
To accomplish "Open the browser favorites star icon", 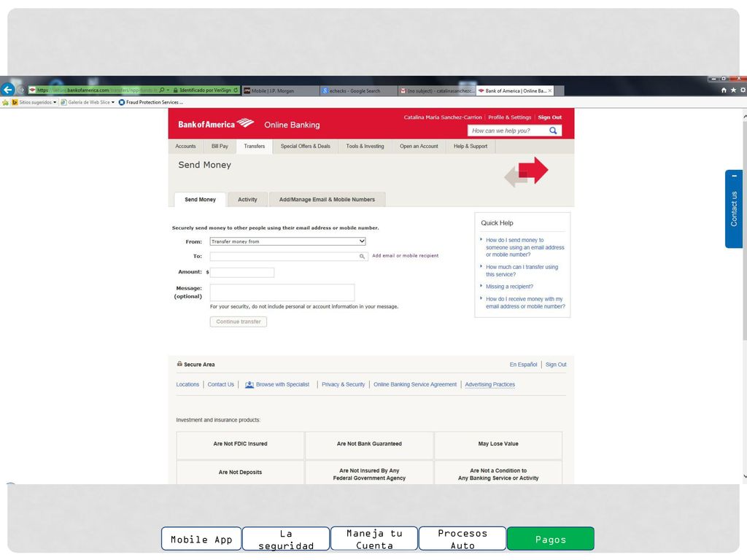I will point(733,90).
